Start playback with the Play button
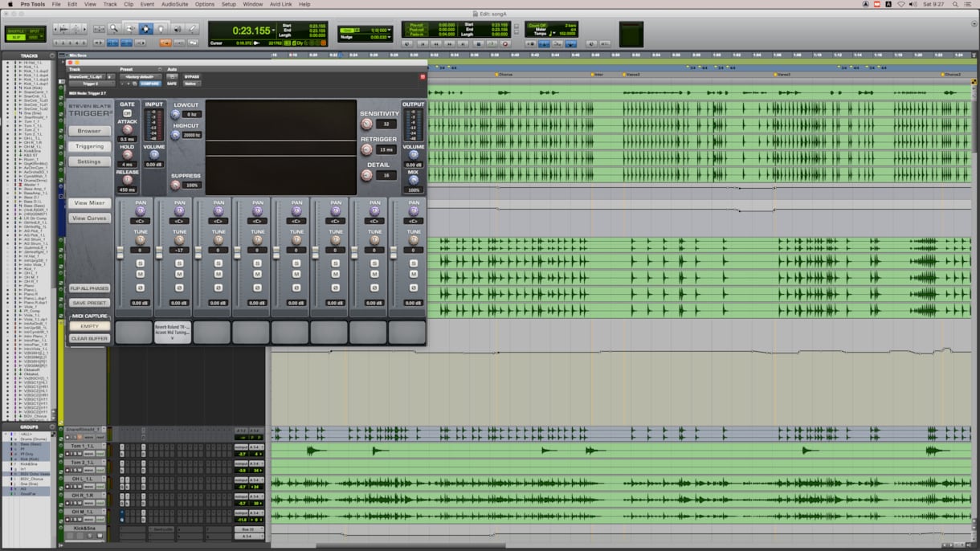The width and height of the screenshot is (980, 551). 492,43
